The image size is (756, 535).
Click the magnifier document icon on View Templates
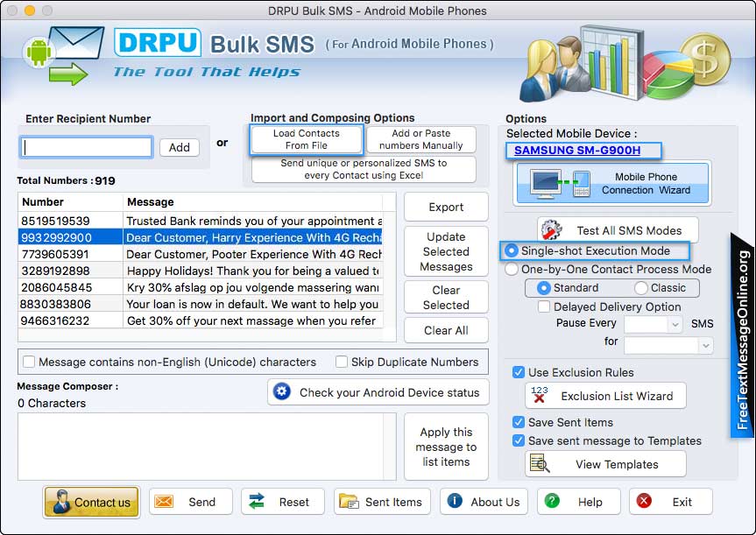point(540,463)
